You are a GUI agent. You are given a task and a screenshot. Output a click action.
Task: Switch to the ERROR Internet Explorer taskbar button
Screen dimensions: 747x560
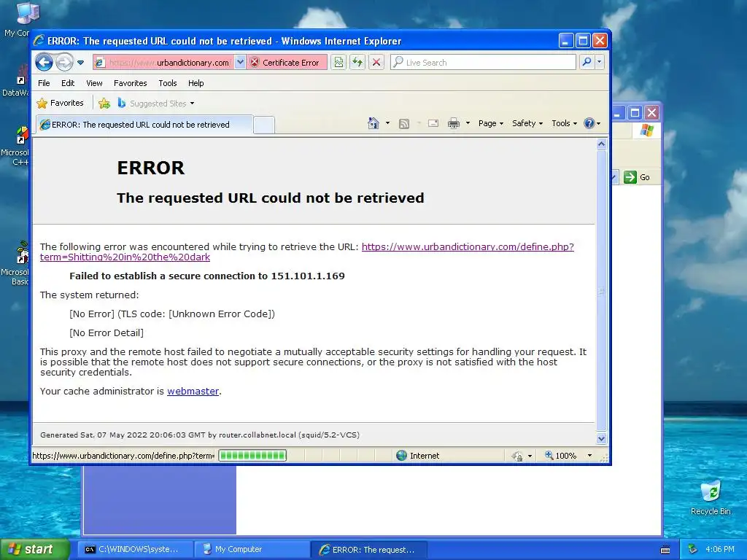coord(368,549)
